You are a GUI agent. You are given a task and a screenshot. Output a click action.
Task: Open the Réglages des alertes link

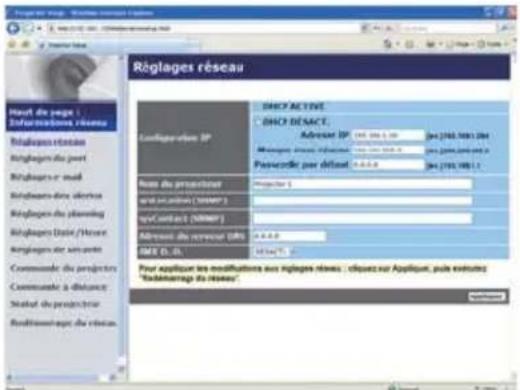(56, 195)
